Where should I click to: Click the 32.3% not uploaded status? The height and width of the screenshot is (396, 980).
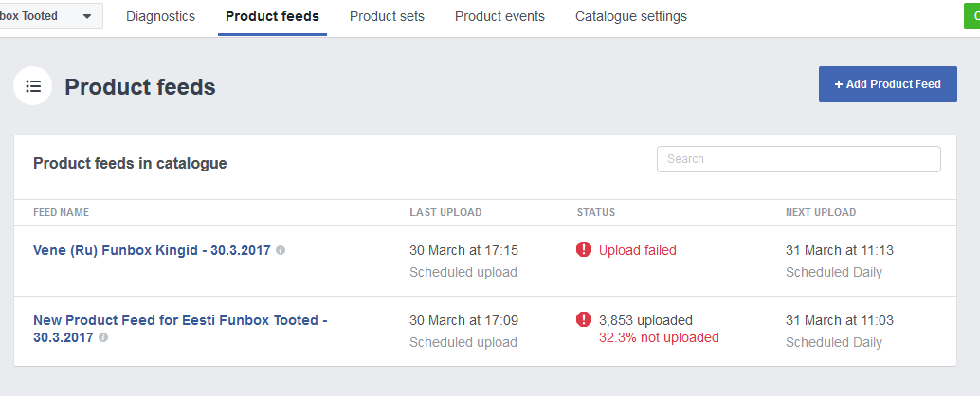click(x=659, y=337)
